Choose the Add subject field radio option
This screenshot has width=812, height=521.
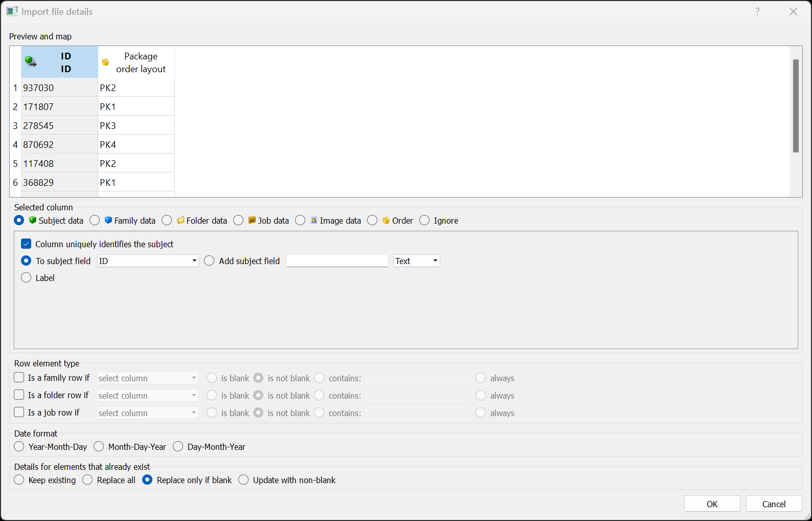[x=209, y=260]
